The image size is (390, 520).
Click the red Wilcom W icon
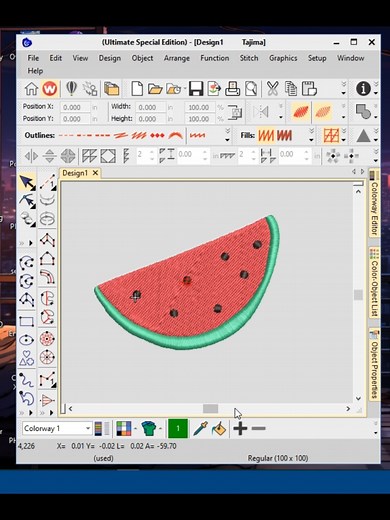(50, 89)
